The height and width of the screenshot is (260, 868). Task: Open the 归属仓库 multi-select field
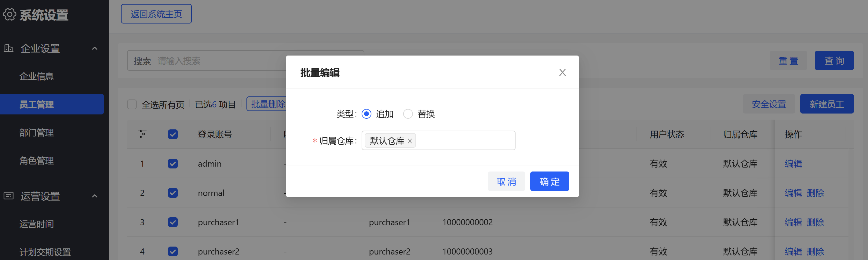tap(438, 140)
